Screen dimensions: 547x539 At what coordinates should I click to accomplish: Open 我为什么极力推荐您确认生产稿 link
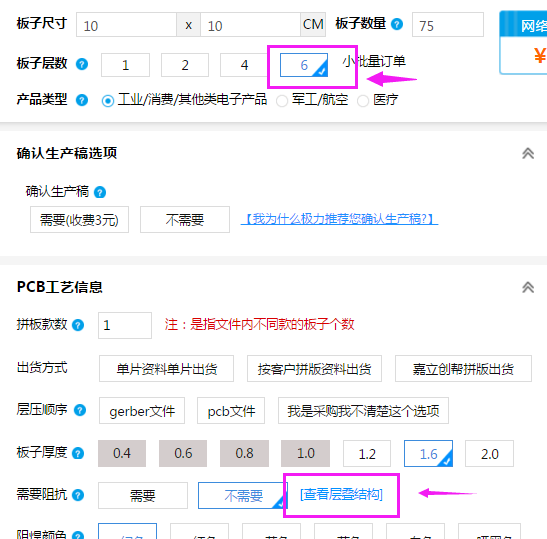pos(339,219)
